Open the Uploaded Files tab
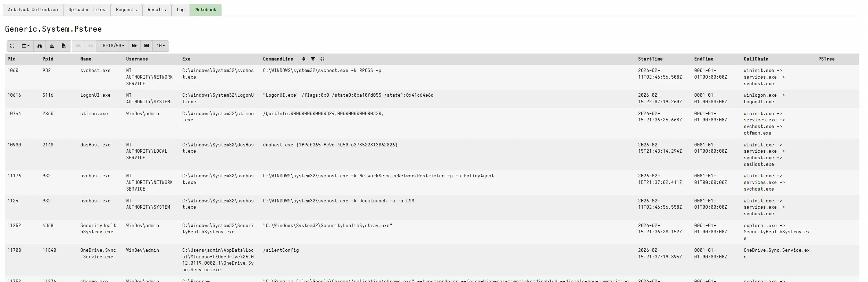 tap(87, 10)
